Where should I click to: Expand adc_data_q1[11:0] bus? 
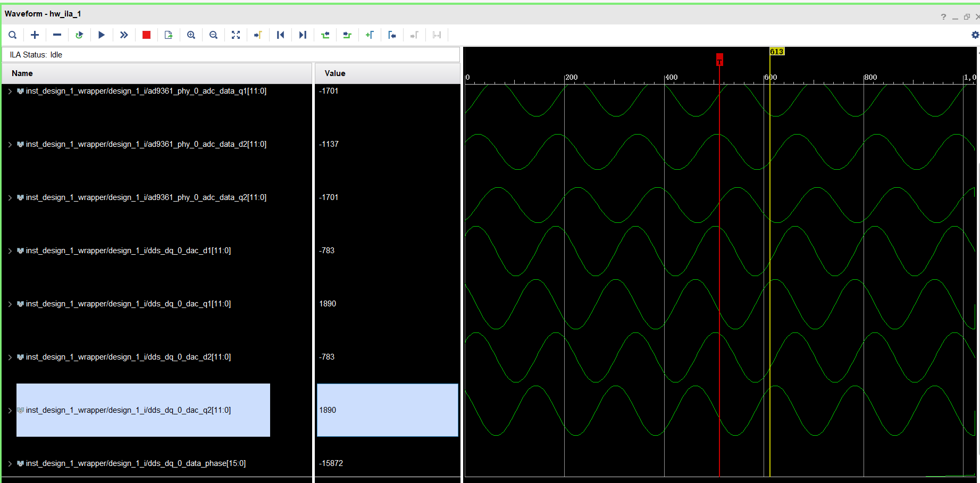(x=10, y=91)
